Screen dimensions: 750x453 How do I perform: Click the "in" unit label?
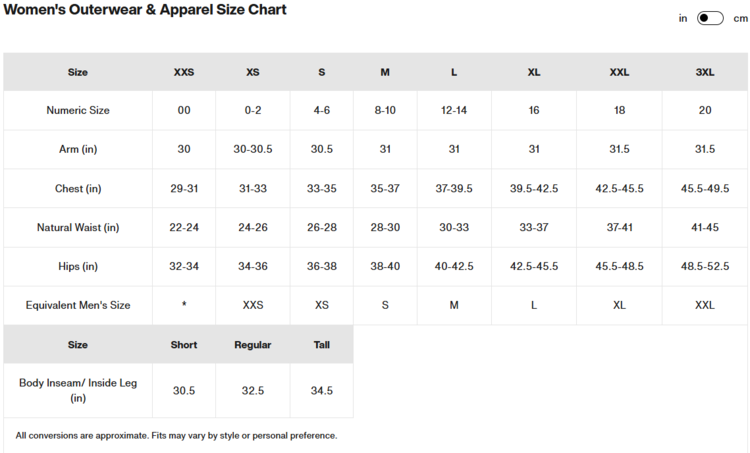tap(683, 18)
